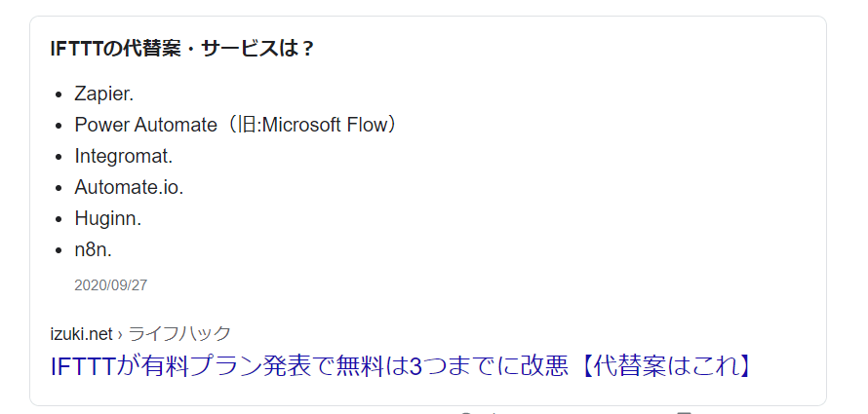Click the IFTTTの代替案・サービスは？ heading
Screen dimensions: 868x414
click(x=182, y=49)
